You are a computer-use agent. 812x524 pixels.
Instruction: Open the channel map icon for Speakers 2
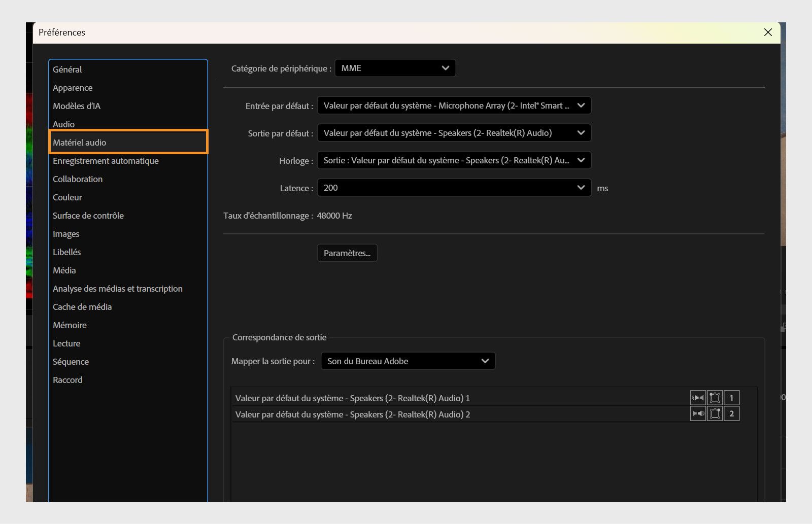pos(715,413)
